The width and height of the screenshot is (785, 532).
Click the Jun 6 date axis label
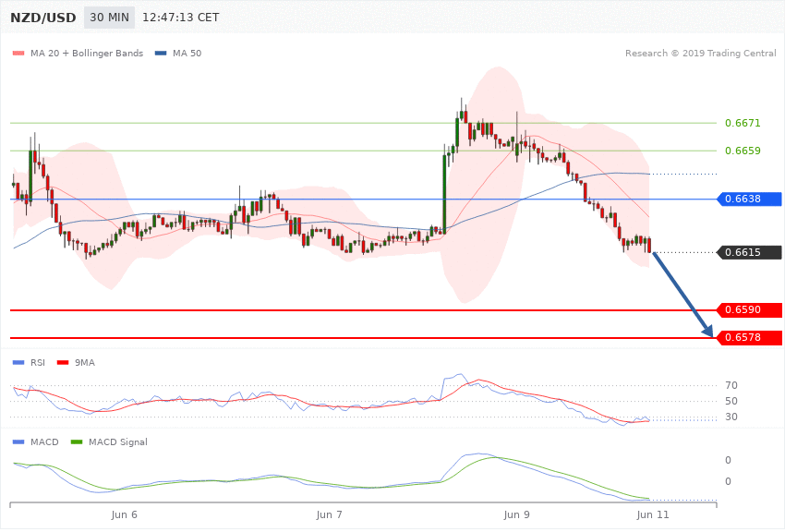tap(124, 514)
